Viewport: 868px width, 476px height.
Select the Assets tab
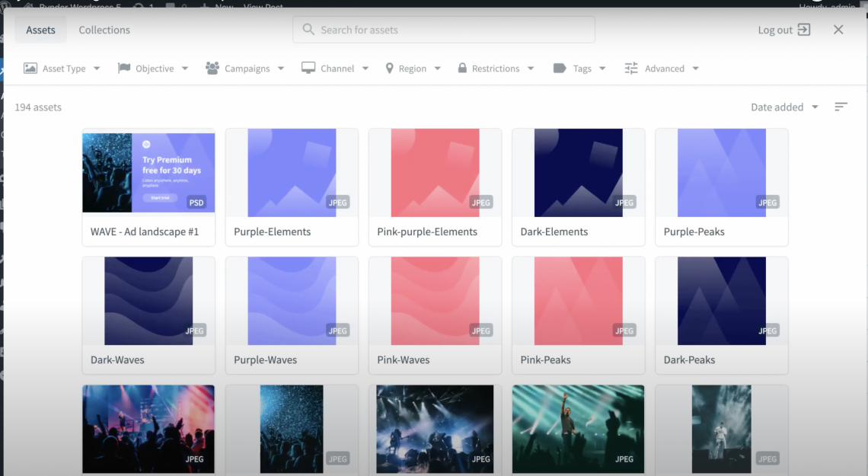[x=40, y=30]
